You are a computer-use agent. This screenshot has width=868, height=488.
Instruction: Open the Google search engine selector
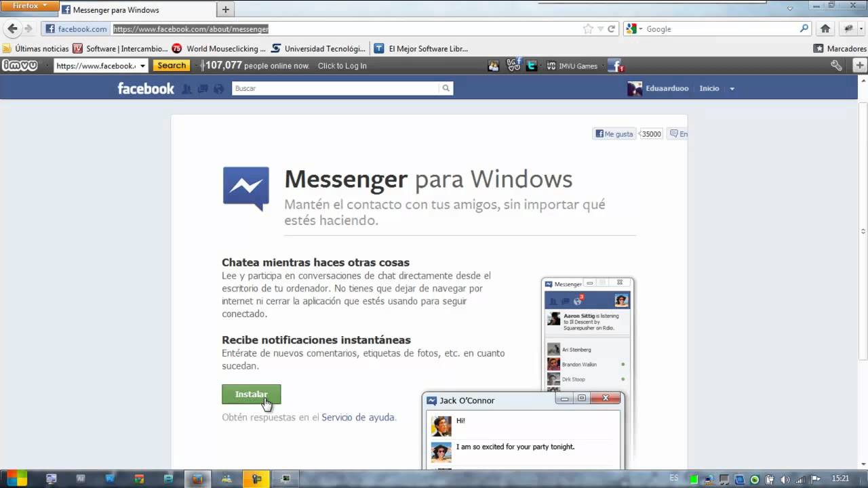(x=633, y=29)
